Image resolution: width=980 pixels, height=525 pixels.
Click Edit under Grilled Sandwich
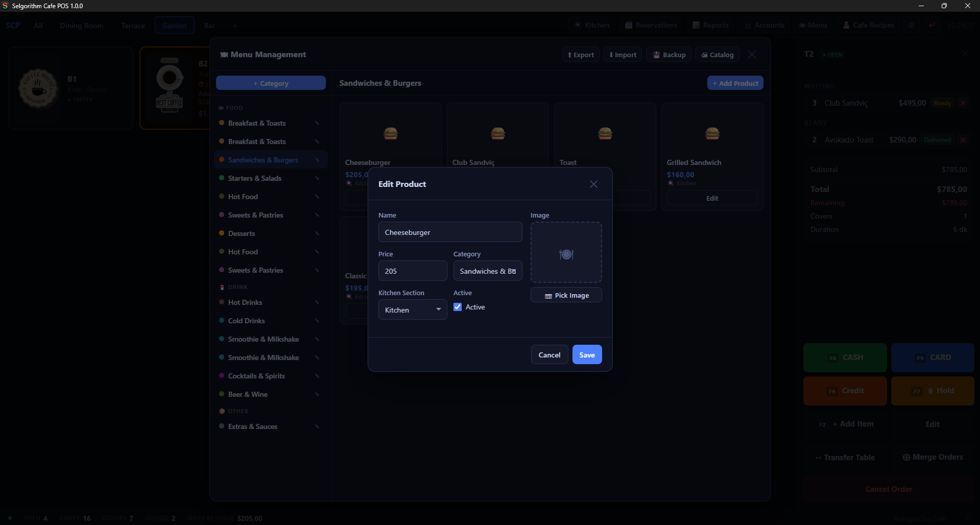(712, 198)
